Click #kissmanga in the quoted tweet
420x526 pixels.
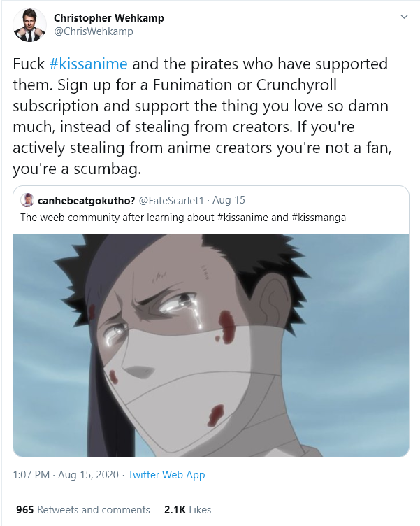pyautogui.click(x=317, y=218)
